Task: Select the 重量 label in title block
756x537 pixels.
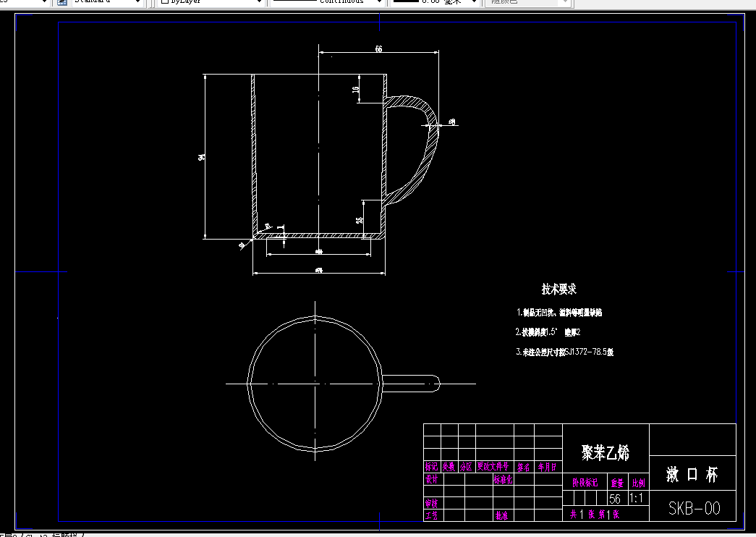Action: [618, 483]
